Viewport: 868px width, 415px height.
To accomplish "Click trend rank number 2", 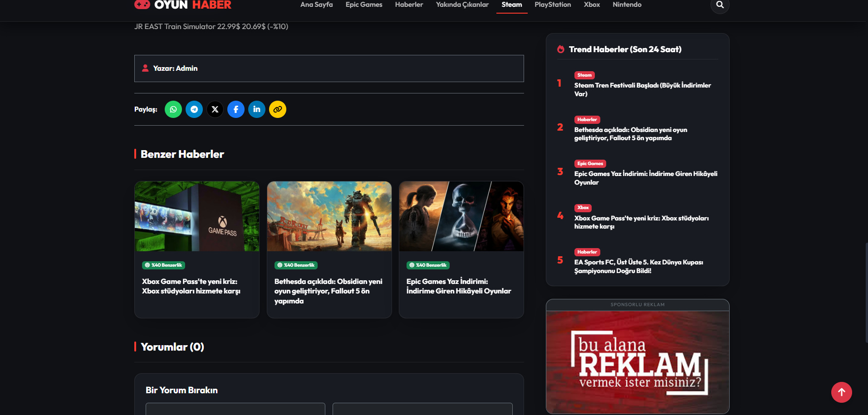I will point(560,127).
